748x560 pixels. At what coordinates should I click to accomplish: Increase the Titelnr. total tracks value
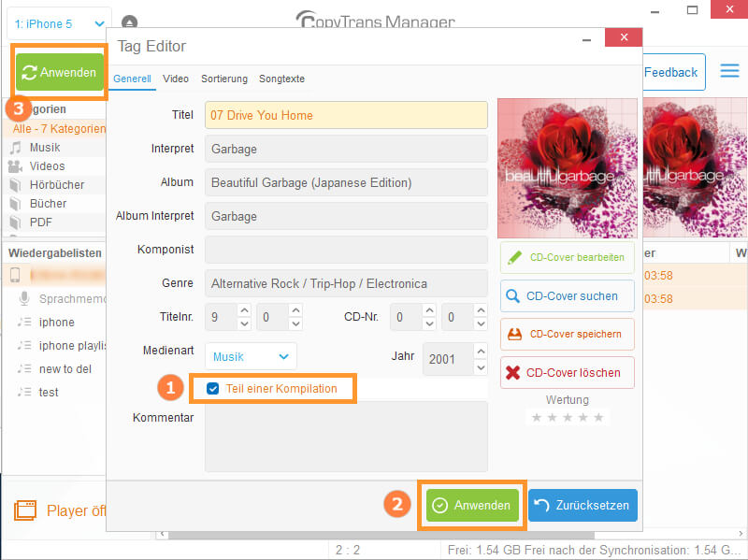[x=295, y=310]
